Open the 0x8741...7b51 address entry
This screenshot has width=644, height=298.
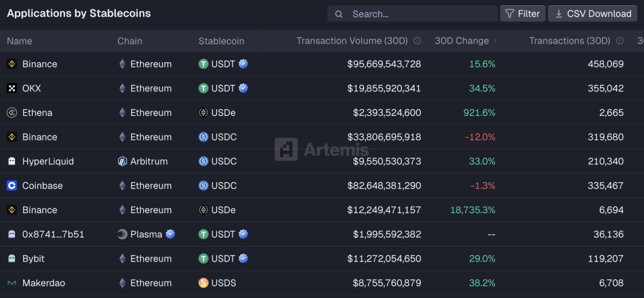pyautogui.click(x=53, y=234)
